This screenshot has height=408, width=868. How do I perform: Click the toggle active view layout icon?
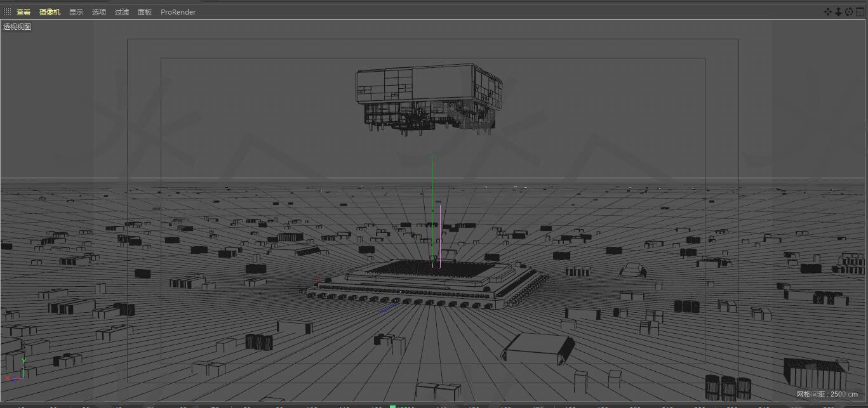[859, 11]
